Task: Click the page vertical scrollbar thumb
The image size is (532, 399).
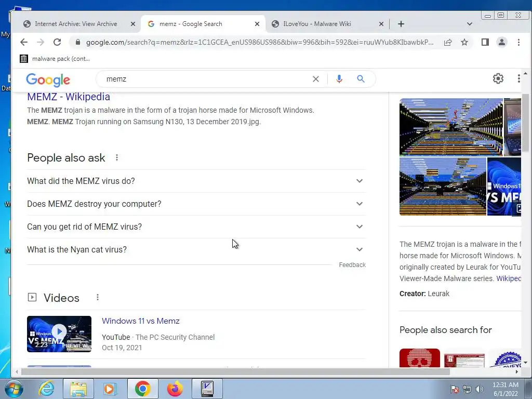Action: coord(525,123)
